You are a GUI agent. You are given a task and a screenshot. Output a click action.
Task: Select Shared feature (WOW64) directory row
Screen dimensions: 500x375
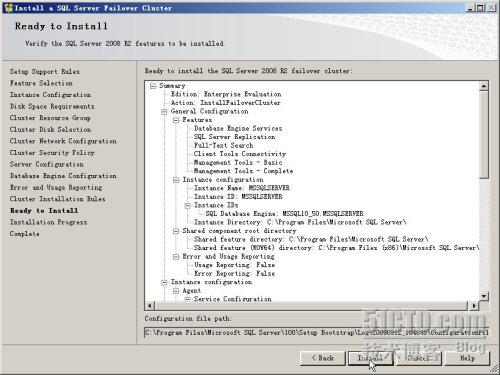336,248
